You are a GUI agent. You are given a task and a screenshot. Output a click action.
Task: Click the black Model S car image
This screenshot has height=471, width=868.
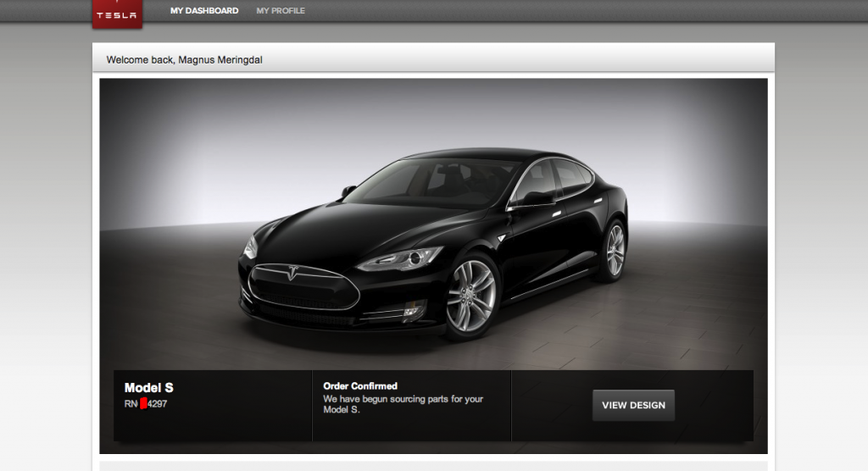pos(433,243)
